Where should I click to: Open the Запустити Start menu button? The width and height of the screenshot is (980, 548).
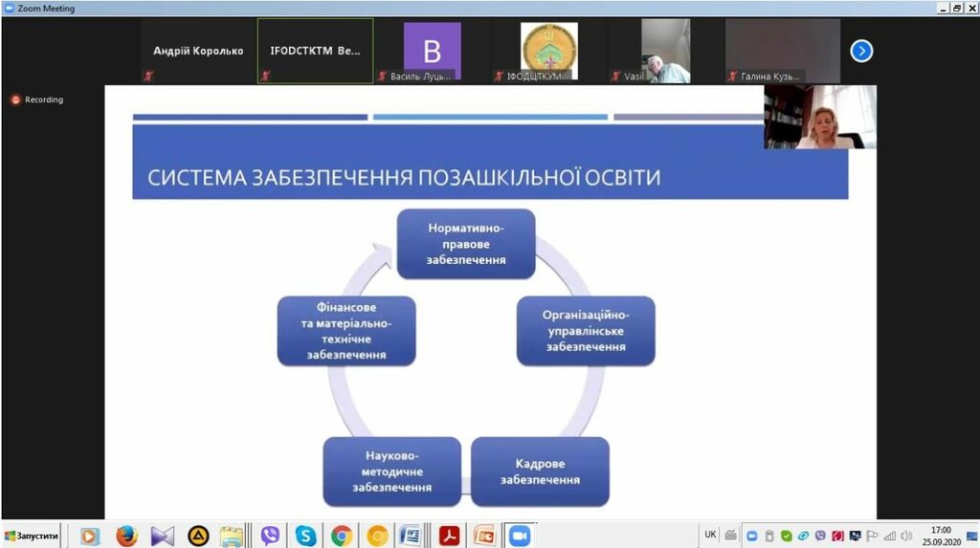point(32,536)
